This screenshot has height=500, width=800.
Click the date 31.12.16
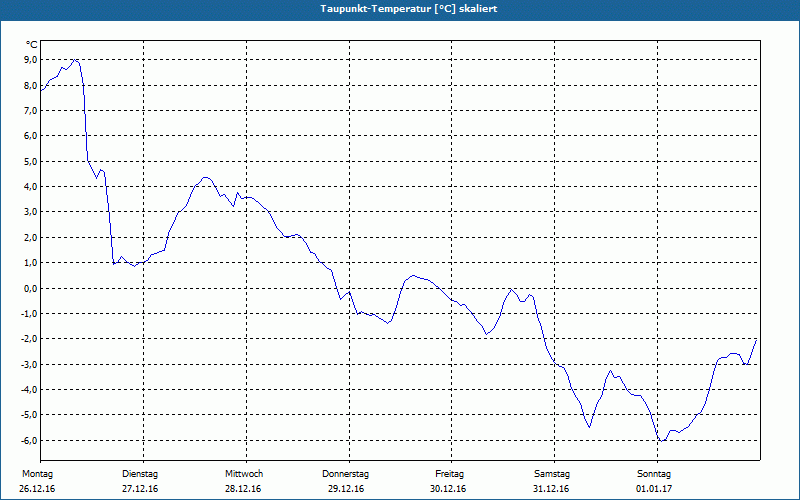(x=551, y=489)
